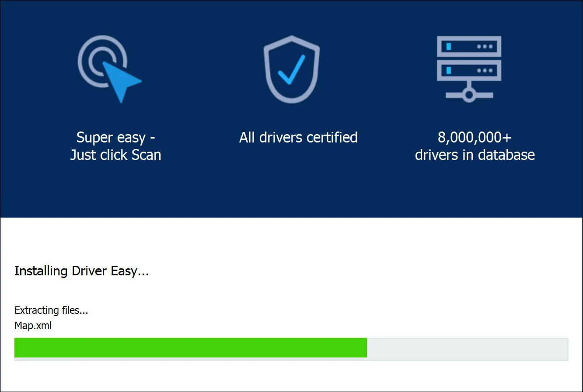Click the bottom server rack unit
Viewport: 583px width, 392px height.
click(x=468, y=70)
